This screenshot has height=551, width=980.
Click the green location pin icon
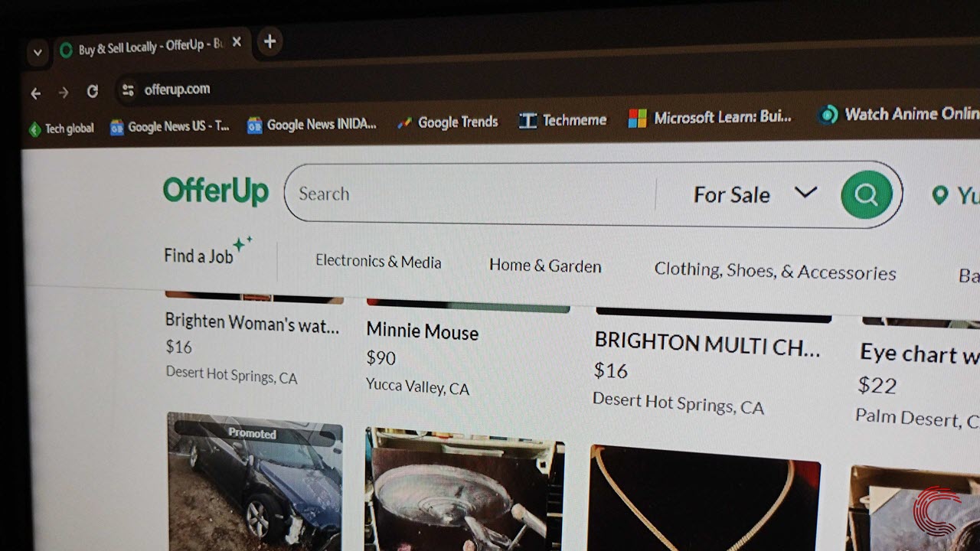pos(939,195)
